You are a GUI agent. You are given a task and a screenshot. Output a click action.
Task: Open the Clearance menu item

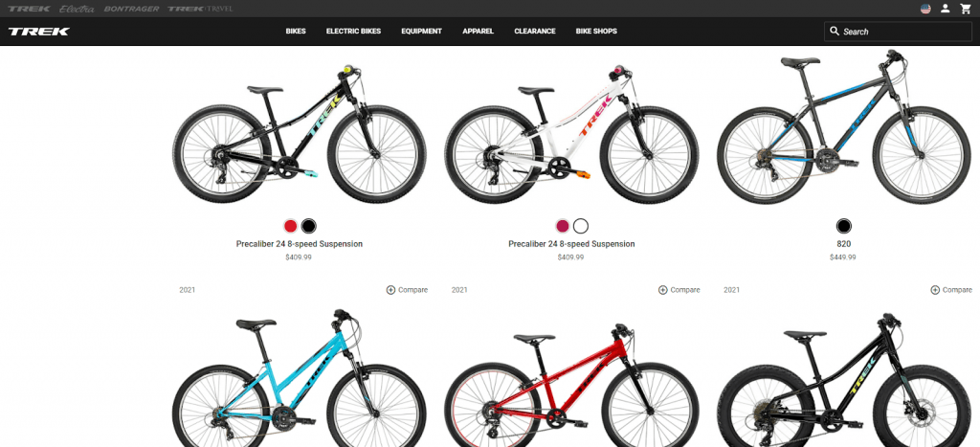point(534,32)
